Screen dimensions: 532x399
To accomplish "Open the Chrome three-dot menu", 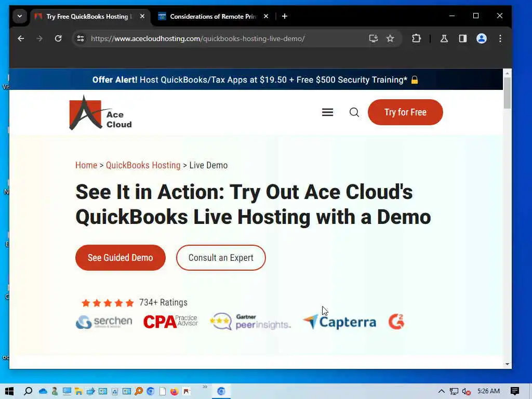I will tap(500, 38).
